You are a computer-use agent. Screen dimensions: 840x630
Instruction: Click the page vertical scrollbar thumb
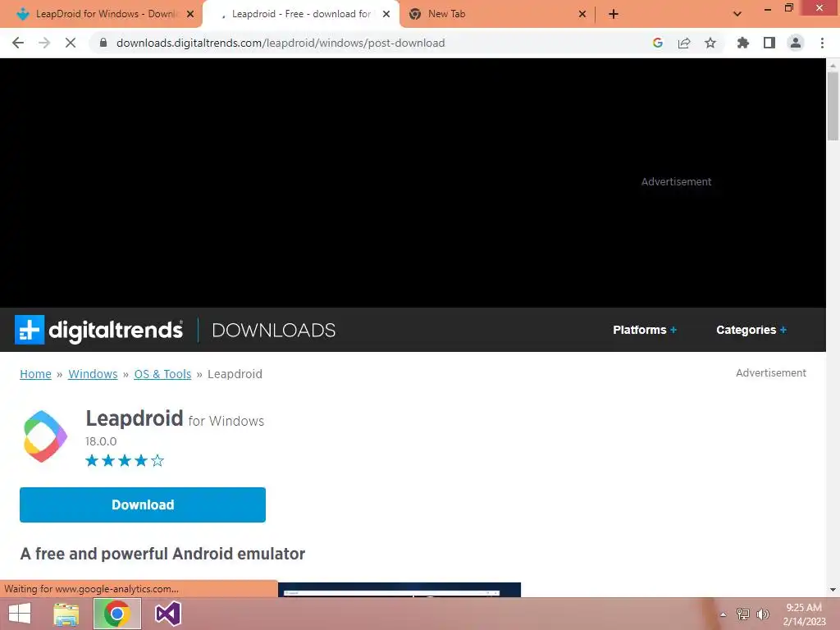click(x=833, y=106)
